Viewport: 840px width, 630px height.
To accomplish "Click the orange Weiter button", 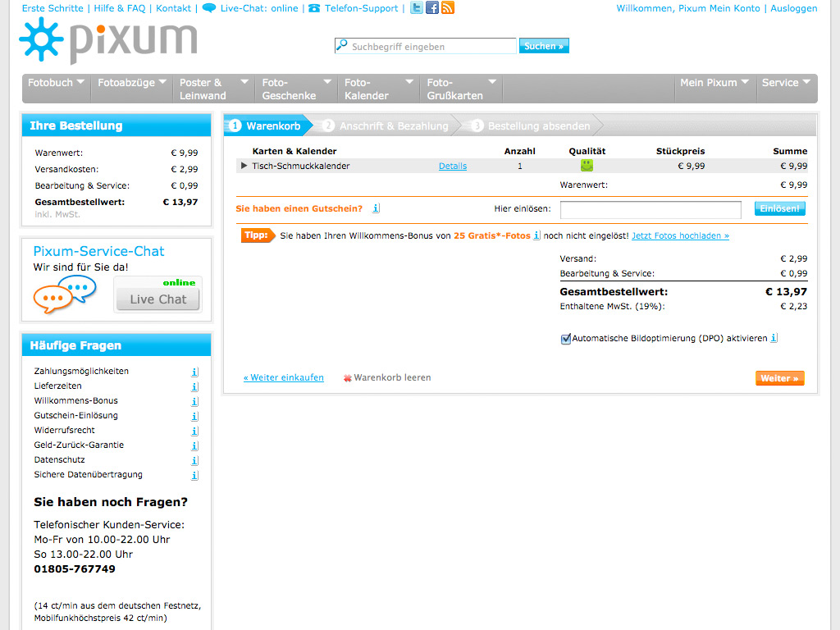I will point(779,378).
